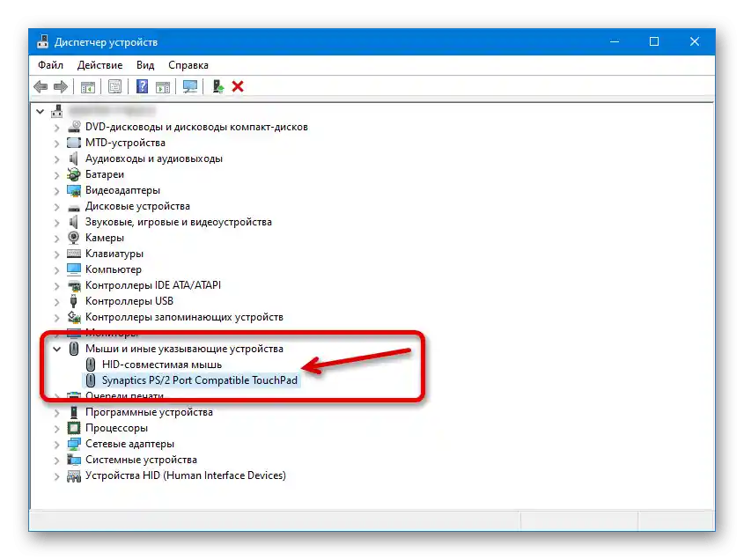The height and width of the screenshot is (560, 744).
Task: Click the Сетевые адаптеры network icon
Action: 74,444
